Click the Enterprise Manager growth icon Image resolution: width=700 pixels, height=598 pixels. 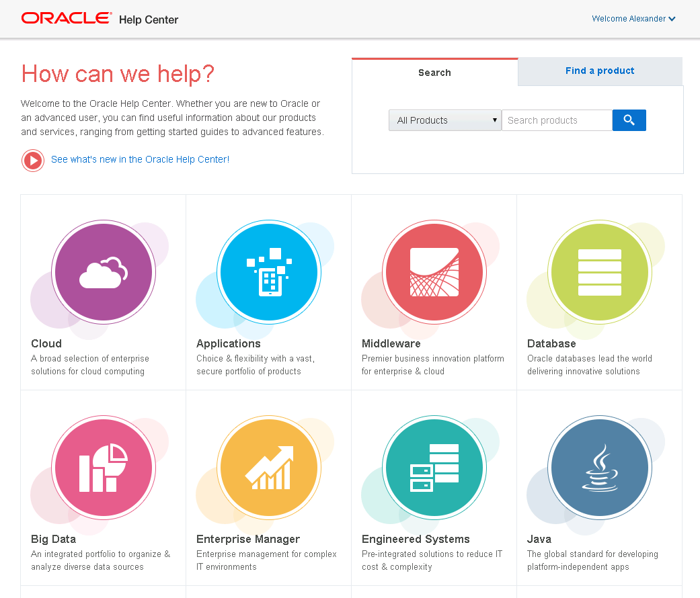point(268,467)
